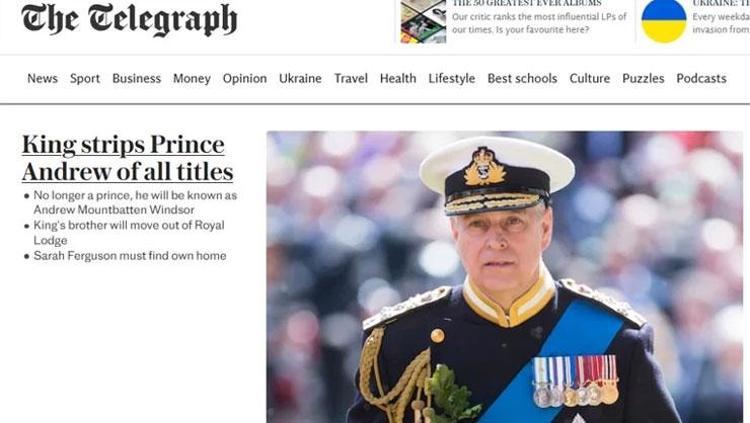Open the Ukraine flag promo icon

[x=663, y=21]
